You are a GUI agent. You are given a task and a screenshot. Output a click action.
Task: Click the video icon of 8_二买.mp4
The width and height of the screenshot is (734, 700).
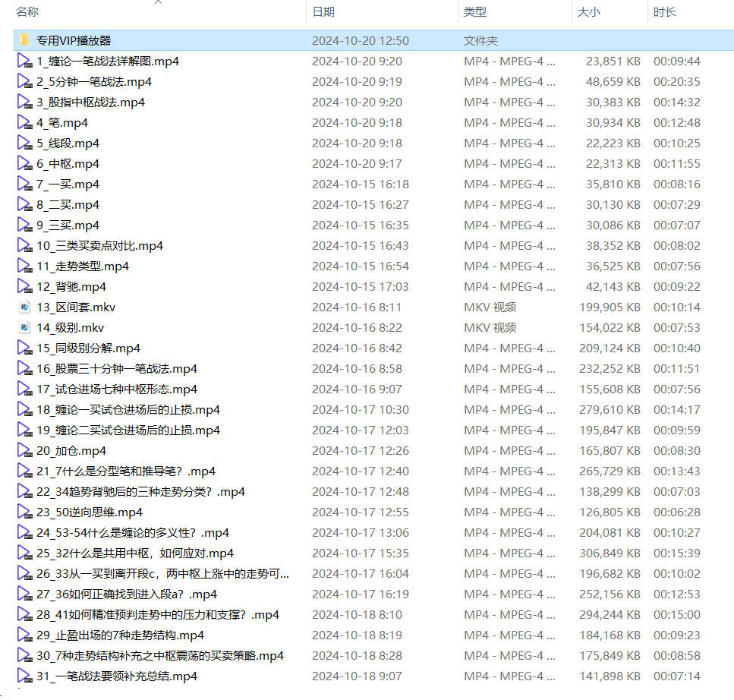point(24,205)
